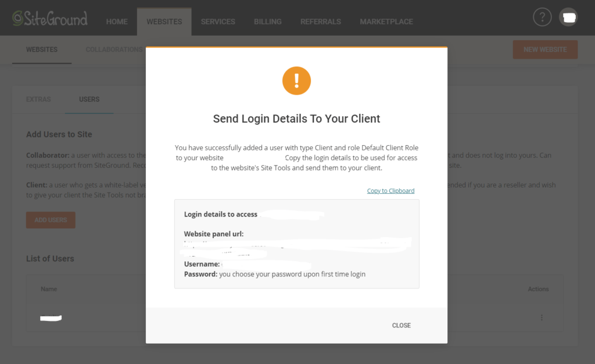Screen dimensions: 595x364
Task: Click the login details text box
Action: pyautogui.click(x=297, y=244)
